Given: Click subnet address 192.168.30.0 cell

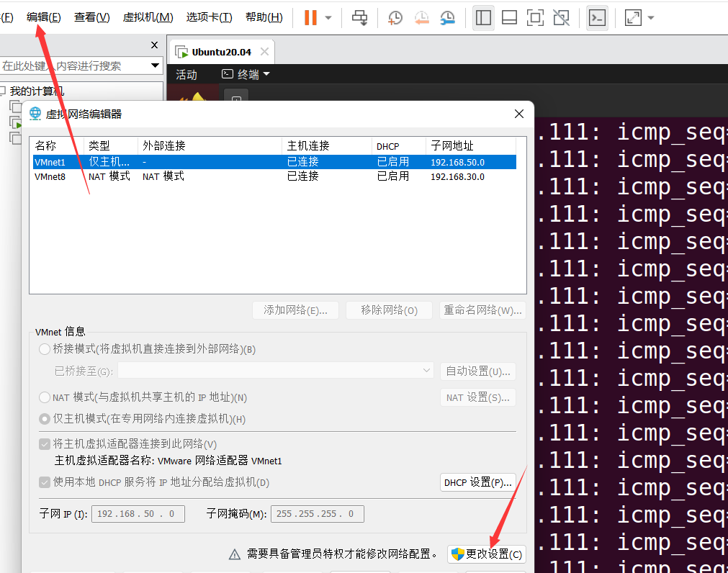Looking at the screenshot, I should point(457,177).
